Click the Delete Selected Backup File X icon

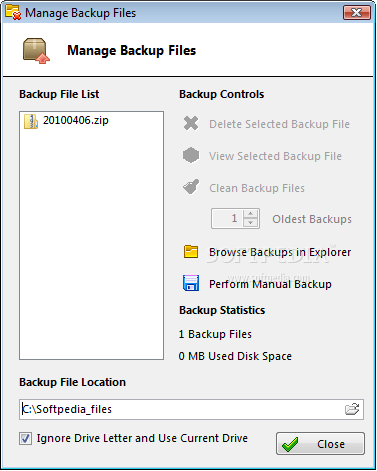click(x=191, y=123)
